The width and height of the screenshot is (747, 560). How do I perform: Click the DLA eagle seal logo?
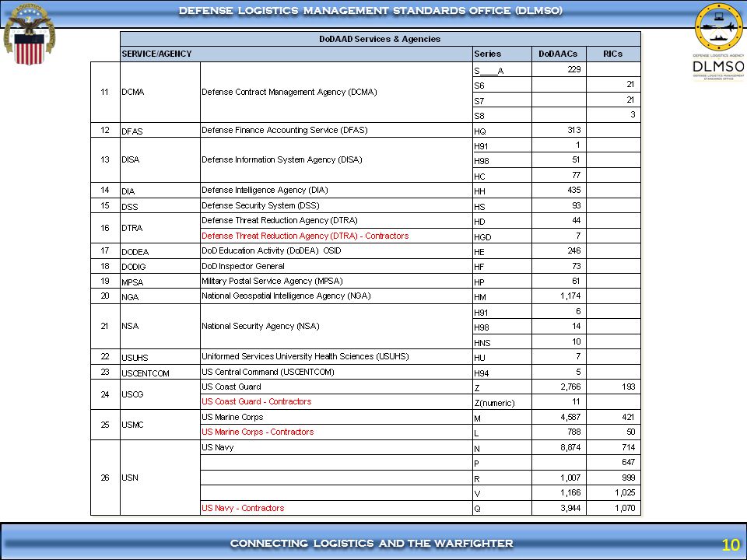[30, 34]
